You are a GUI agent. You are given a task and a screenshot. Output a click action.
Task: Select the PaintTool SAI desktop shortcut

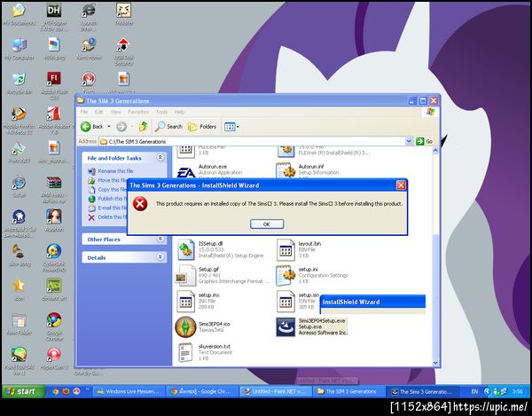pos(19,361)
